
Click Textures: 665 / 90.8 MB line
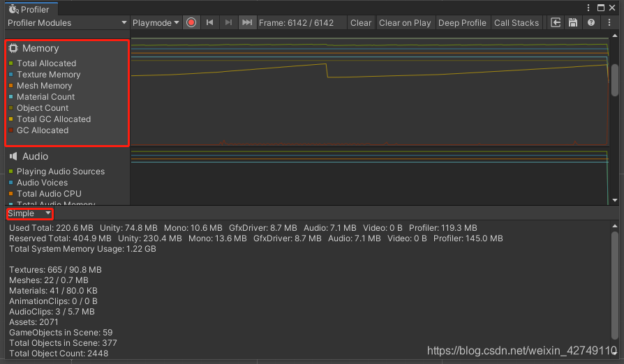click(x=55, y=269)
